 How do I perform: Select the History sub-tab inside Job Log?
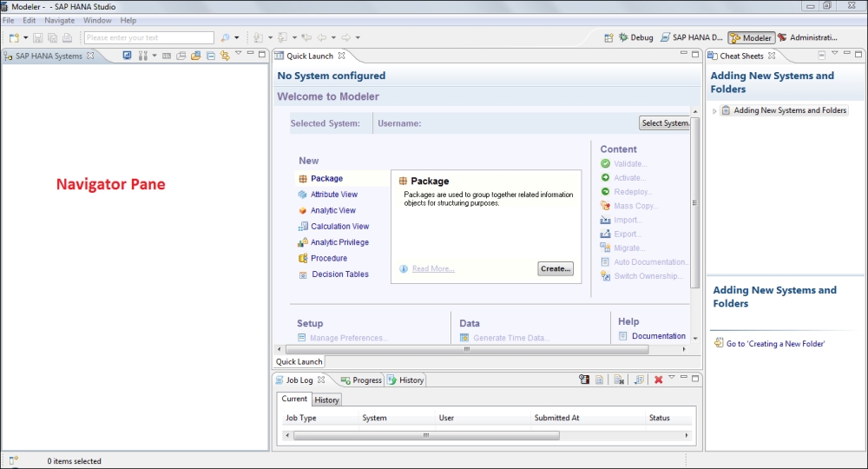click(326, 400)
